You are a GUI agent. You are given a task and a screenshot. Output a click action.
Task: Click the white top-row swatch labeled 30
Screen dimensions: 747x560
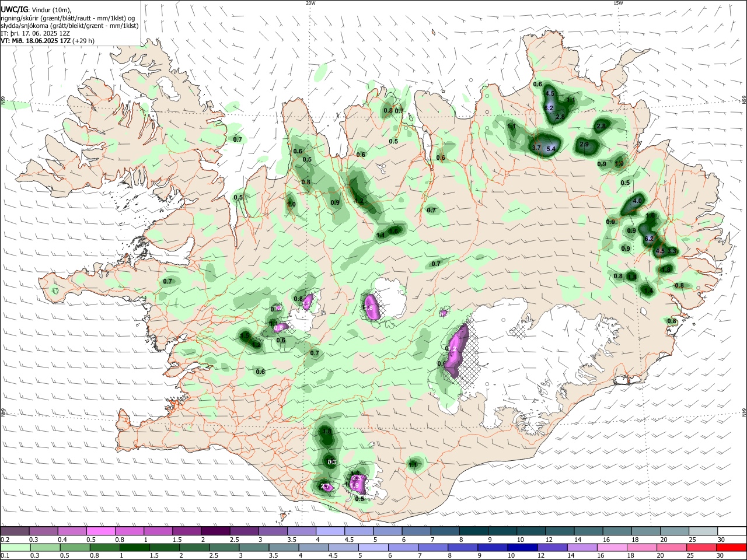point(732,531)
